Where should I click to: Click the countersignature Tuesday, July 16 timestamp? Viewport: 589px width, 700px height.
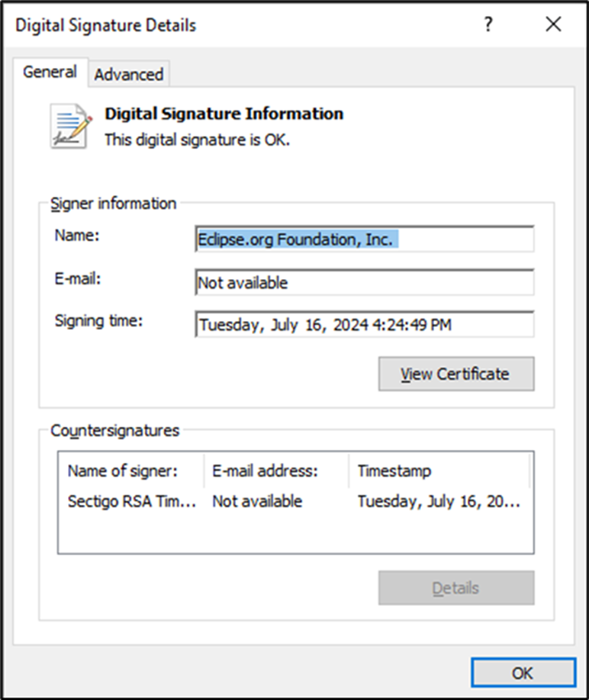(439, 501)
